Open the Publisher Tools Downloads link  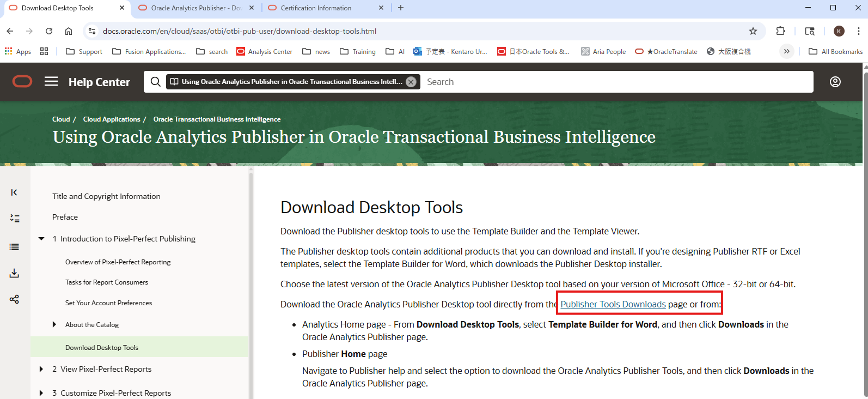[x=613, y=304]
